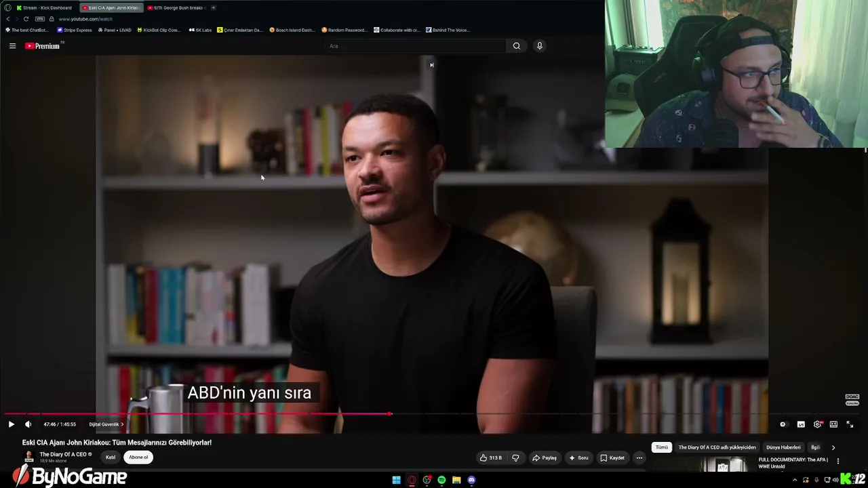Open the 6K Labs bookmark
The height and width of the screenshot is (488, 868).
point(200,30)
